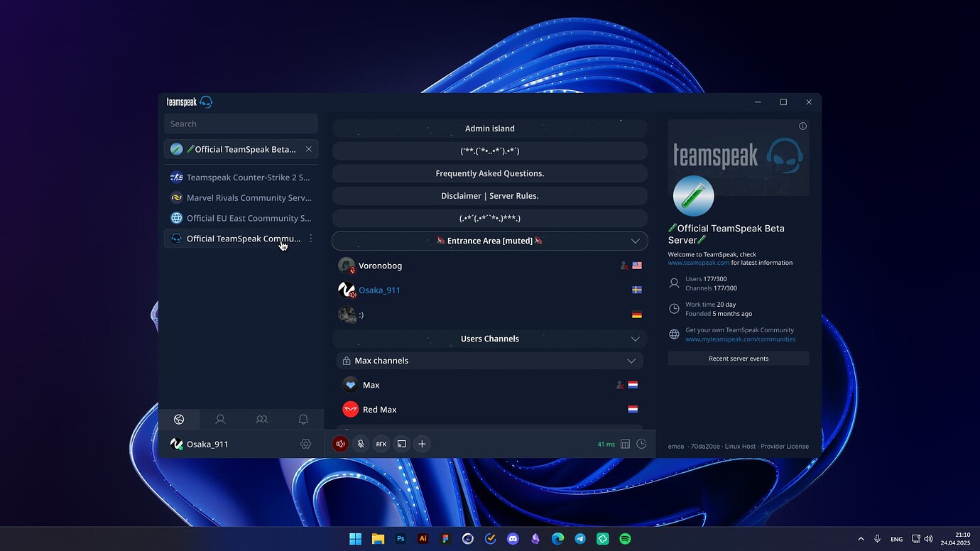Image resolution: width=980 pixels, height=551 pixels.
Task: Open Discord from the taskbar
Action: tap(513, 538)
